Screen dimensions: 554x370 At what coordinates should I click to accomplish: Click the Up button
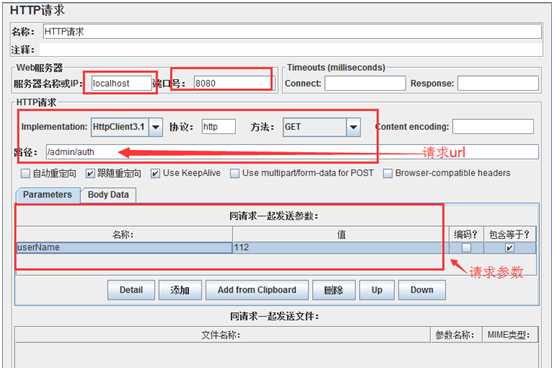tap(377, 290)
